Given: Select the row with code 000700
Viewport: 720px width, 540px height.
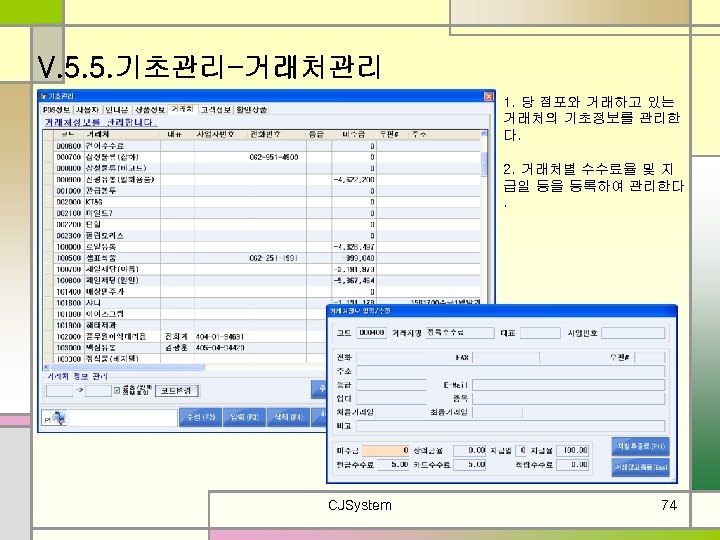Looking at the screenshot, I should (x=262, y=157).
